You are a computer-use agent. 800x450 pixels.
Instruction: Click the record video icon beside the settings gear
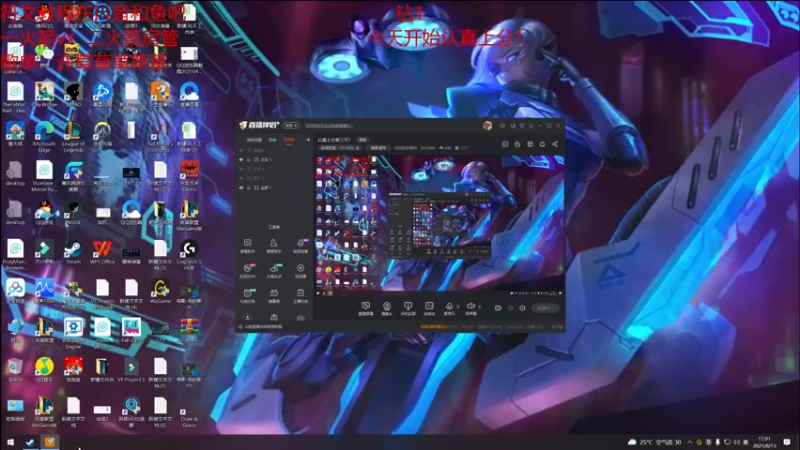point(498,308)
